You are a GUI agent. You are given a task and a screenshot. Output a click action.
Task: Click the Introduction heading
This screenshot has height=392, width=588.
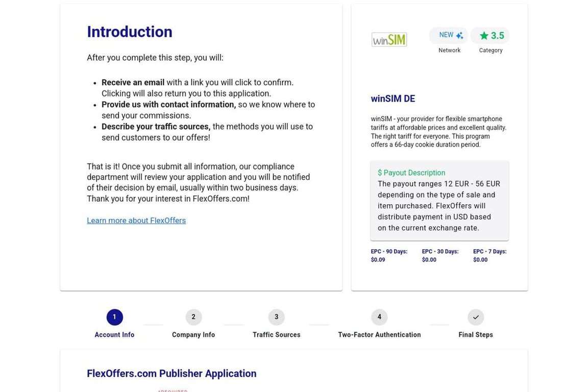tap(130, 32)
